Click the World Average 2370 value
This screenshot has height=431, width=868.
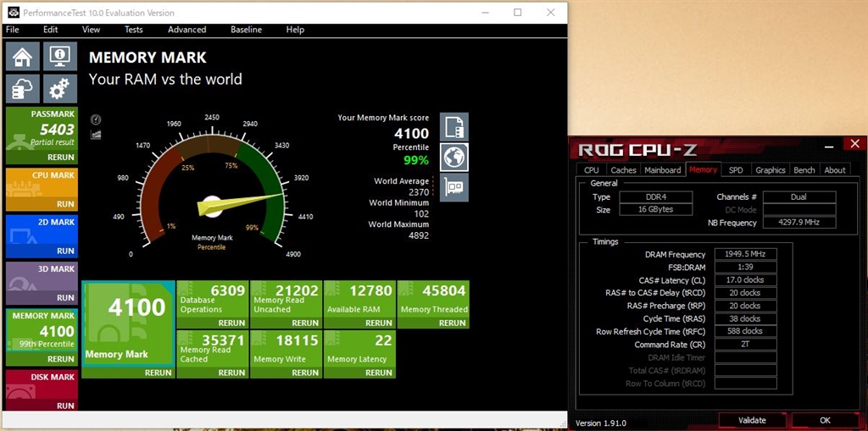coord(419,192)
